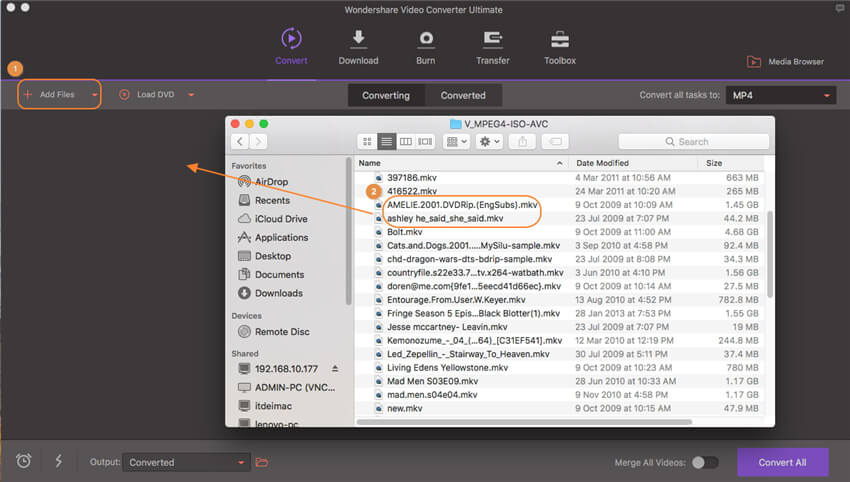Open the Finder arrange-by dropdown
Screen dimensions: 850x482
tap(456, 142)
